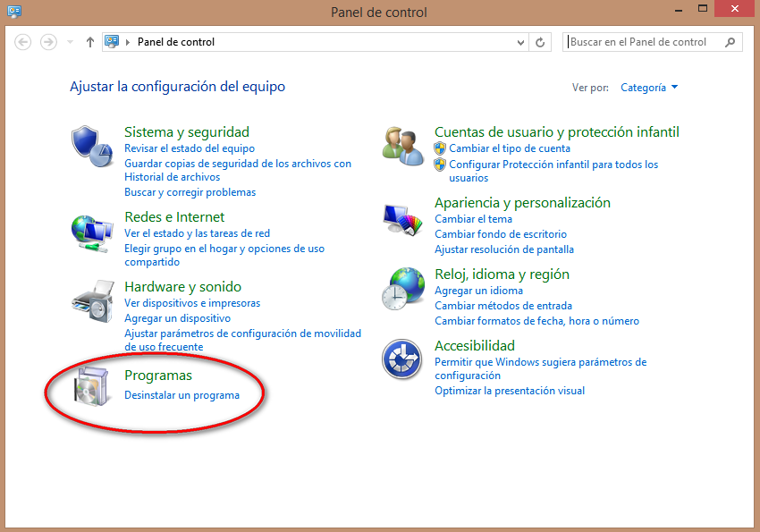Open the user accounts people icon
Image resolution: width=760 pixels, height=532 pixels.
click(402, 146)
